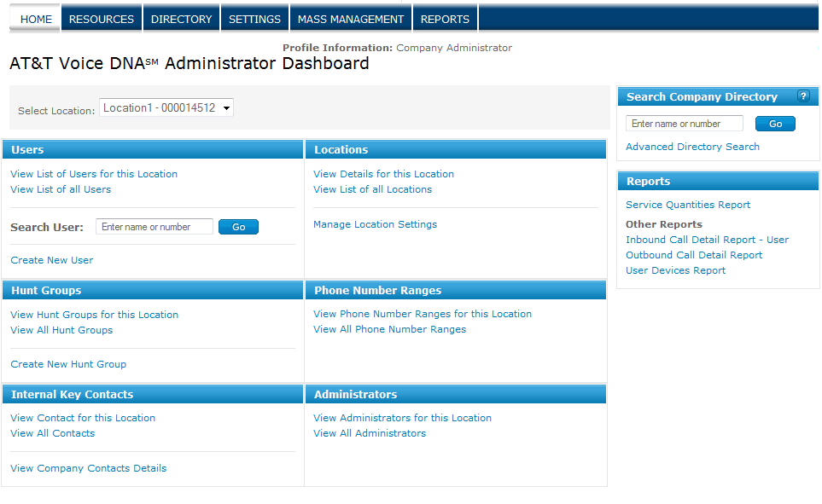Viewport: 822px width, 504px height.
Task: Open Inbound Call Detail Report - User
Action: pyautogui.click(x=707, y=240)
